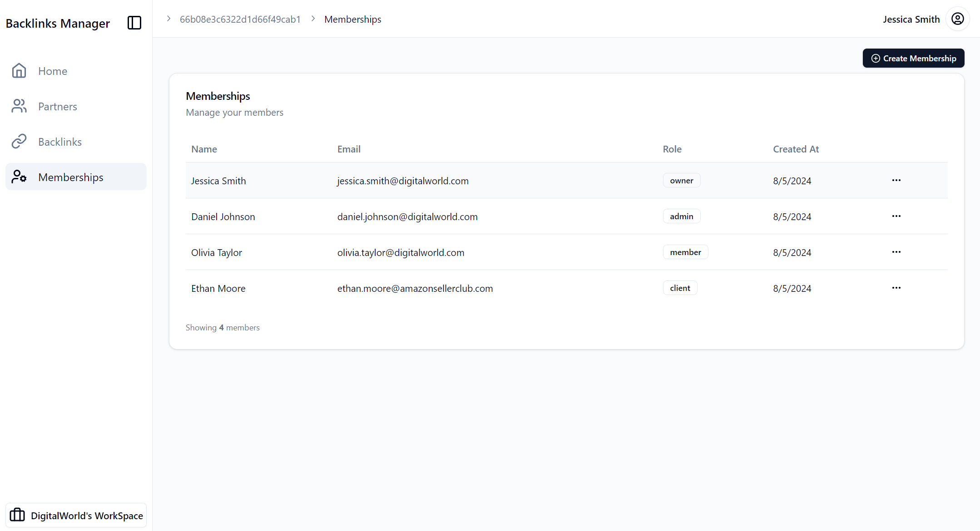The image size is (980, 531).
Task: Click the workspace briefcase icon
Action: 17,515
